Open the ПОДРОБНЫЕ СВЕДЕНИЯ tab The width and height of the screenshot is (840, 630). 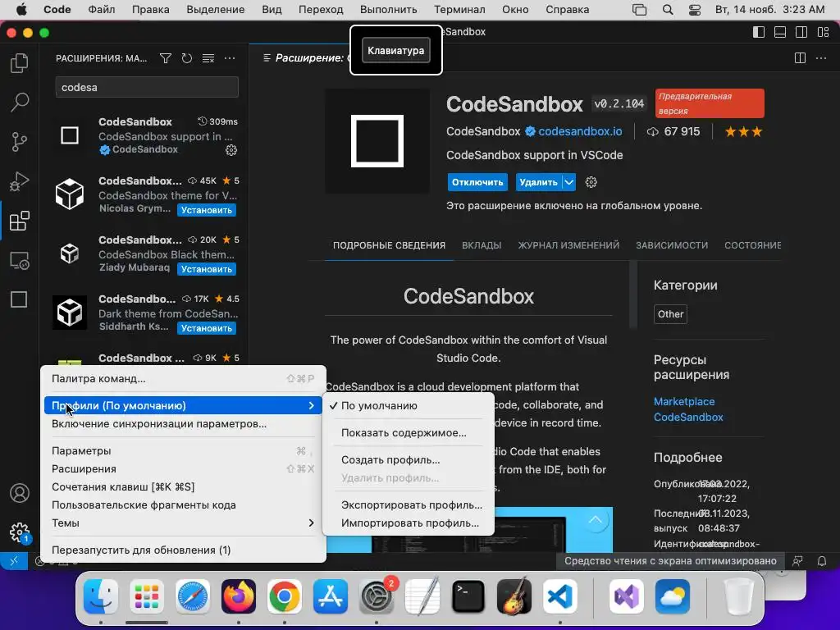[x=389, y=245]
